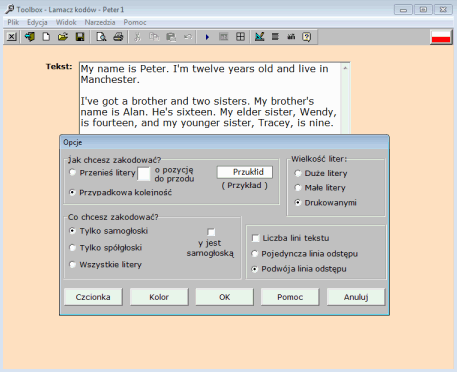Click the paste clipboard icon
Viewport: 457px width, 372px height.
point(171,37)
